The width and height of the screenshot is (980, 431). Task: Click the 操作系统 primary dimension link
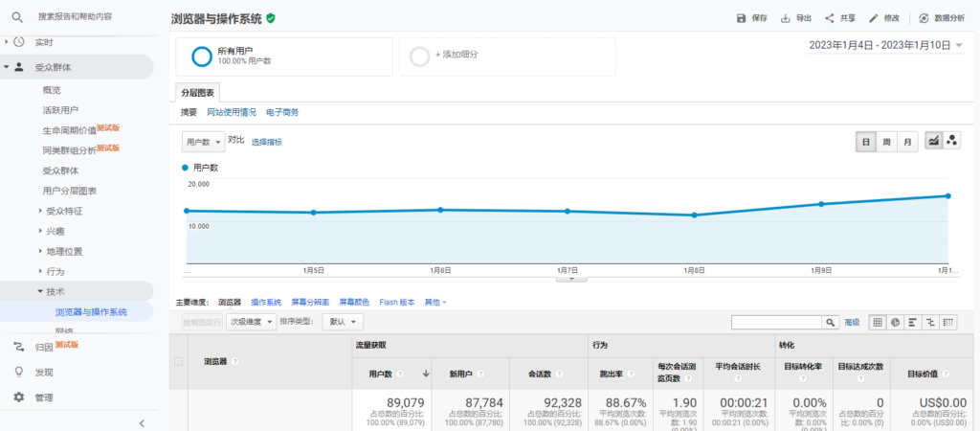tap(266, 302)
